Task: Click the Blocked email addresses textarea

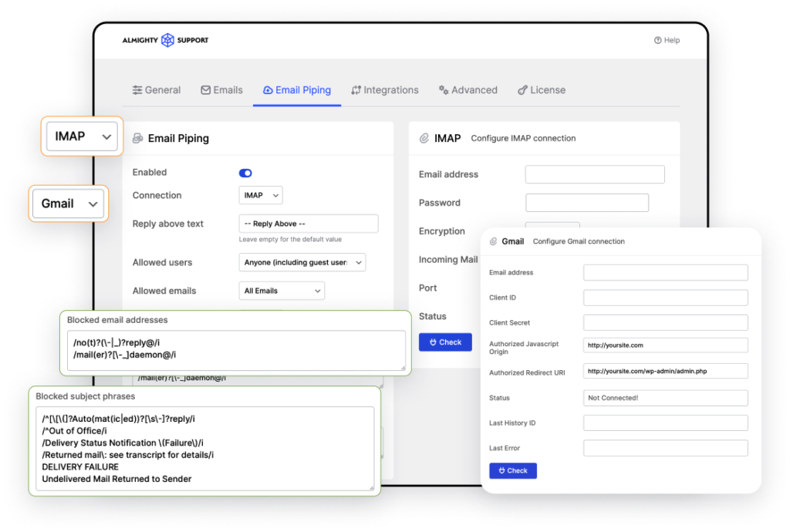Action: (236, 350)
